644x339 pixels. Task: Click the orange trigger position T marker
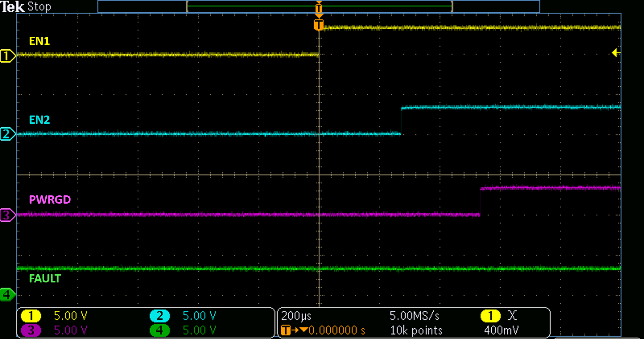pos(319,24)
